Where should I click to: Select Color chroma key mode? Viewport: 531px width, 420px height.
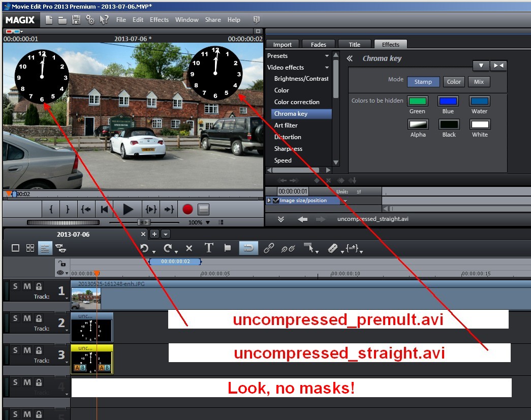click(x=454, y=82)
